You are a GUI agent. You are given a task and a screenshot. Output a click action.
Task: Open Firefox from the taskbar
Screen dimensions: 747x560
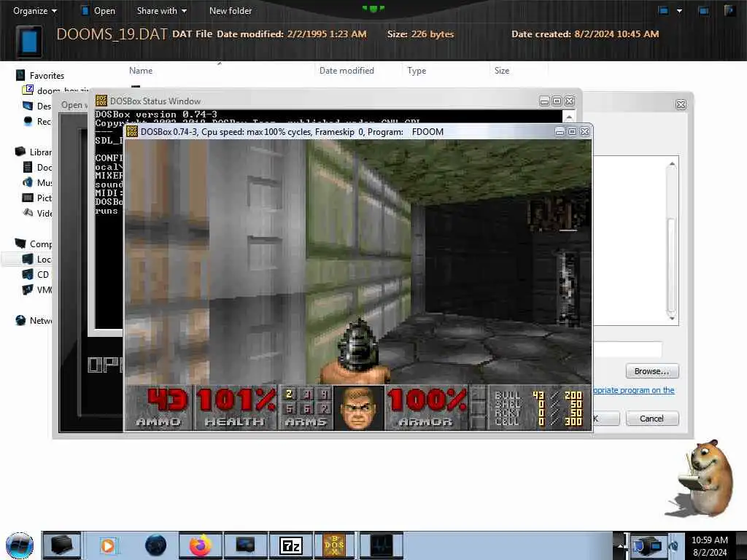(200, 545)
